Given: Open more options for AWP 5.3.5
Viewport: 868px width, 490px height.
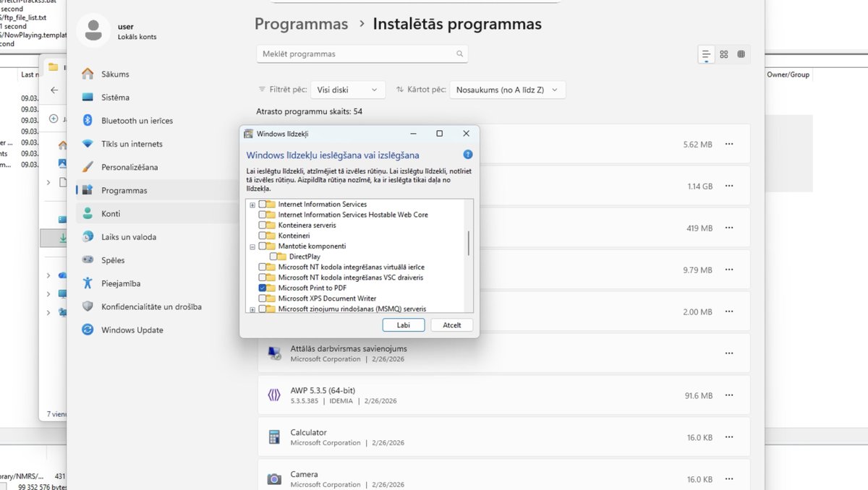Looking at the screenshot, I should [x=729, y=395].
